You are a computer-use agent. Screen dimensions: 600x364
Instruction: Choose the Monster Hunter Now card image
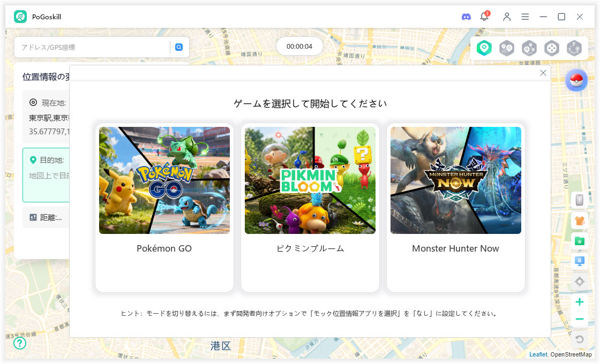click(456, 180)
